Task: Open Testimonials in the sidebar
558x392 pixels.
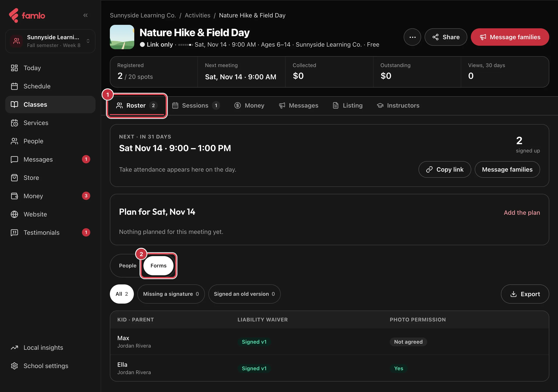Action: click(50, 233)
